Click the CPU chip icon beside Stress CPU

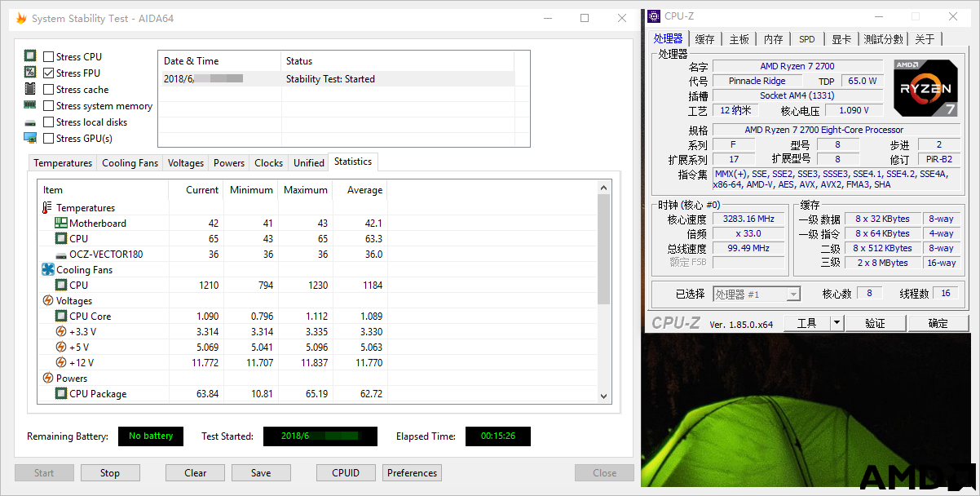(x=30, y=56)
